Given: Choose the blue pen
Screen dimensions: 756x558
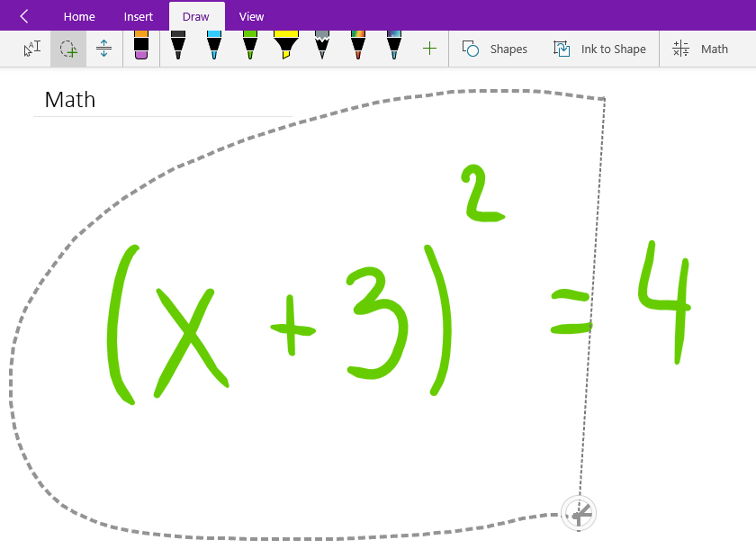Looking at the screenshot, I should point(214,48).
